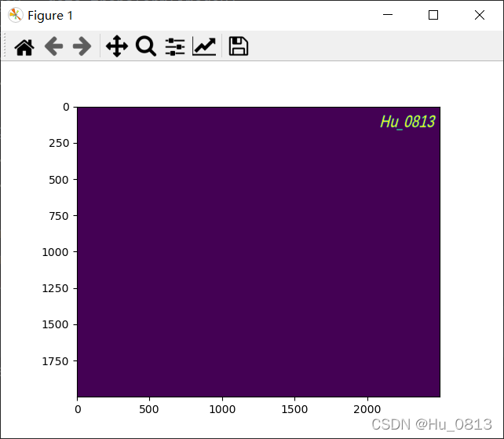Maximize the Figure 1 window
The width and height of the screenshot is (504, 439).
pos(433,15)
